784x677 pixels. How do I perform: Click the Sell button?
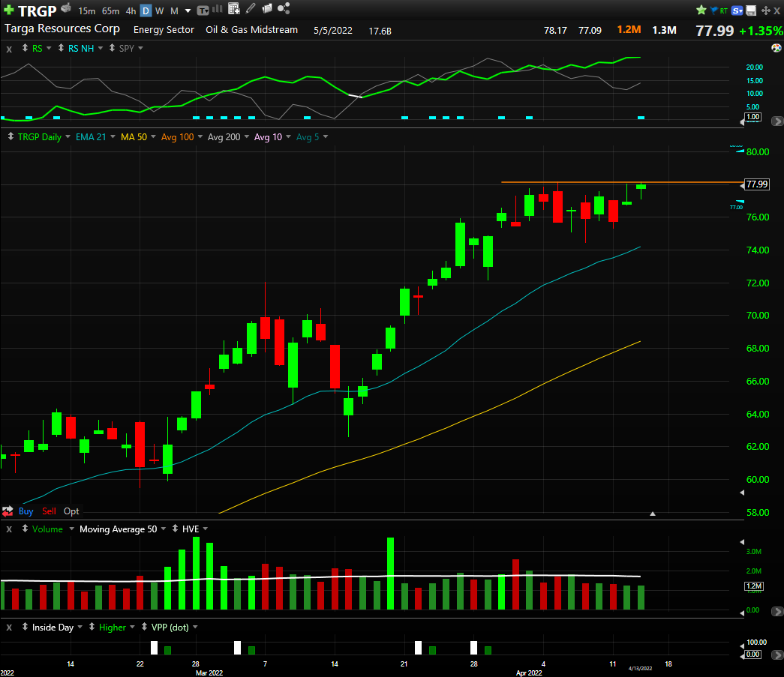49,511
